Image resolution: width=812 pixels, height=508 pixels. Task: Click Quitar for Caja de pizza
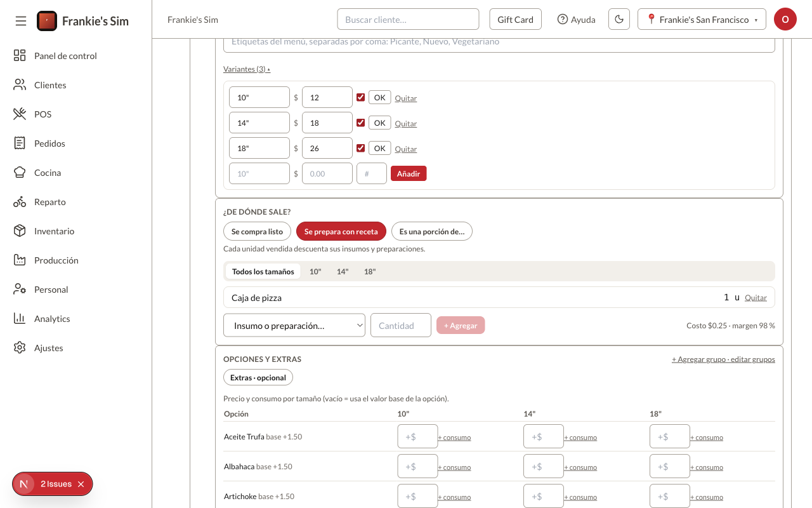click(x=756, y=297)
